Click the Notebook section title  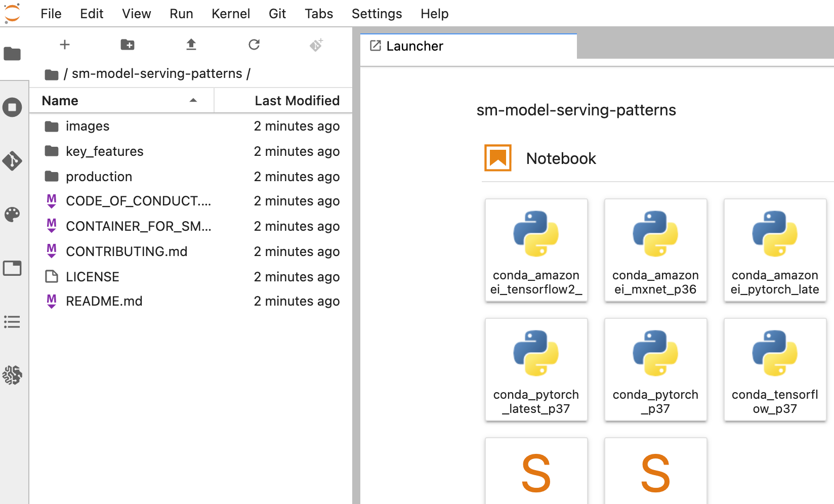click(561, 158)
